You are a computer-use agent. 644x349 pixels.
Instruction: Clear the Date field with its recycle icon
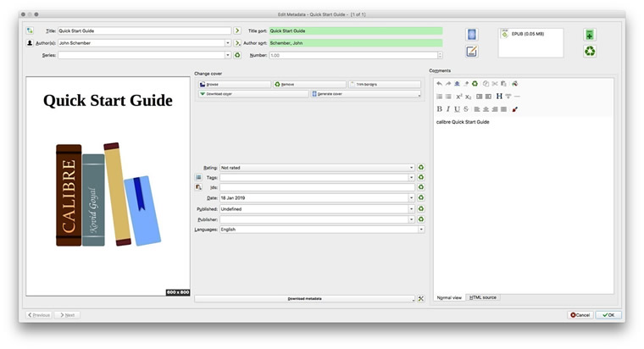click(x=420, y=197)
